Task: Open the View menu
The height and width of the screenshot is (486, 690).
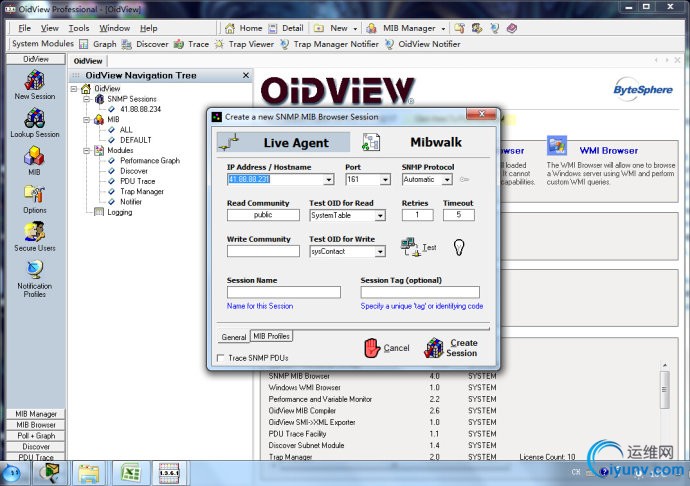Action: tap(50, 28)
